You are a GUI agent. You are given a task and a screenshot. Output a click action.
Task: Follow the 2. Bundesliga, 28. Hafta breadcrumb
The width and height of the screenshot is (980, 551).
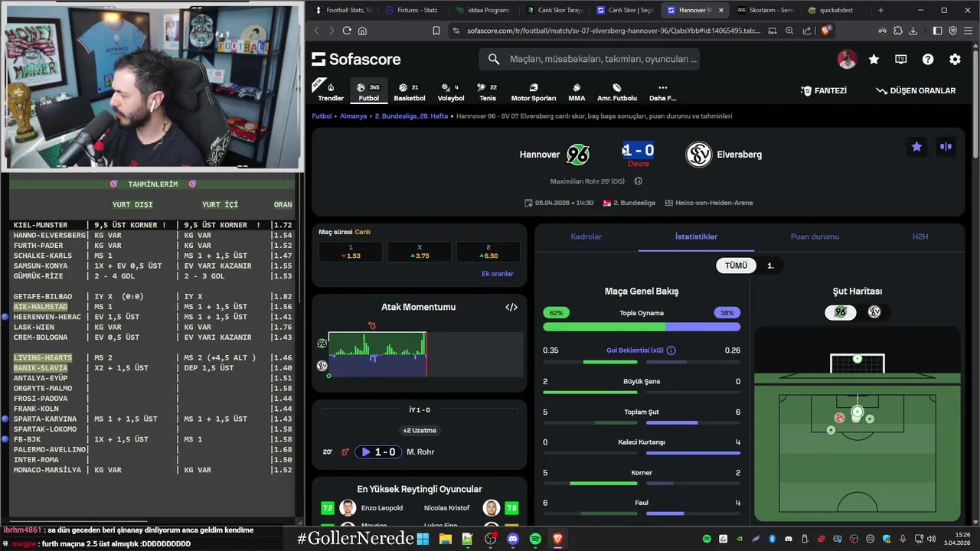pyautogui.click(x=411, y=116)
